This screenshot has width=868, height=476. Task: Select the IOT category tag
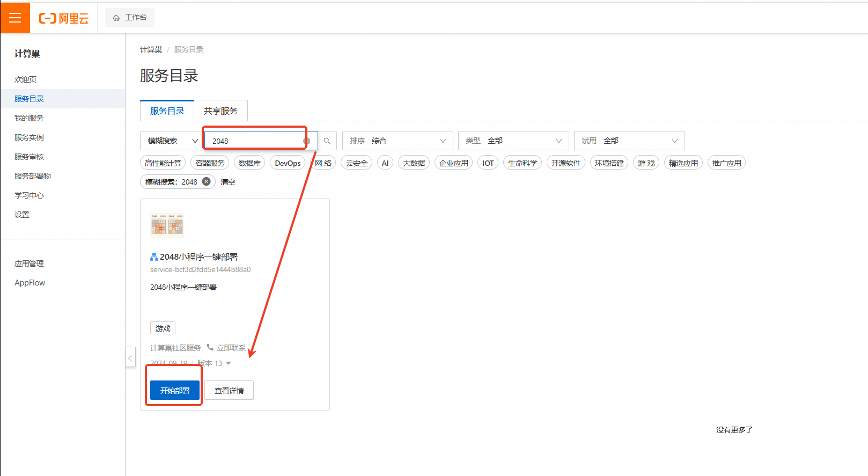(x=488, y=163)
